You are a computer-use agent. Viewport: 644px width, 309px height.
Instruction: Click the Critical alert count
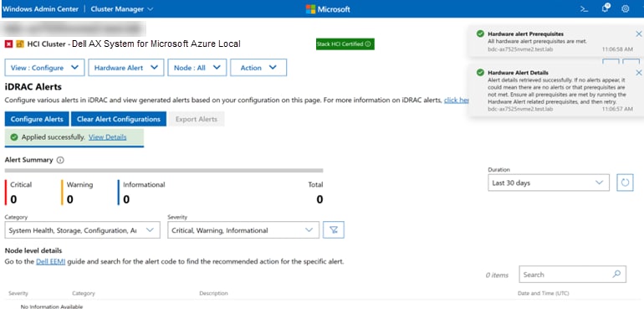click(x=13, y=199)
